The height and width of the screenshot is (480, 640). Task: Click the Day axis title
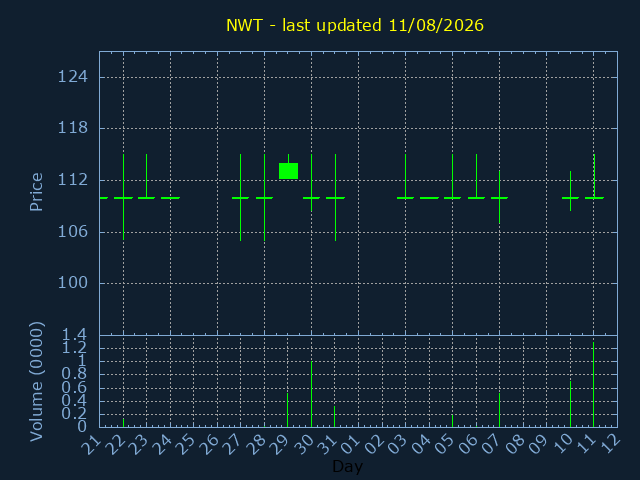(347, 466)
